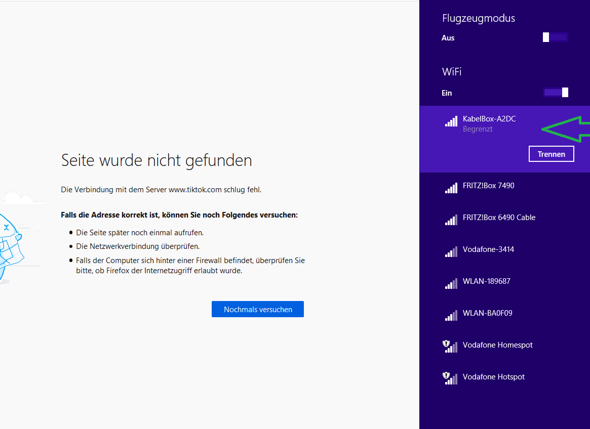The image size is (590, 429).
Task: Click the Flugzeugmodus heading
Action: (479, 18)
